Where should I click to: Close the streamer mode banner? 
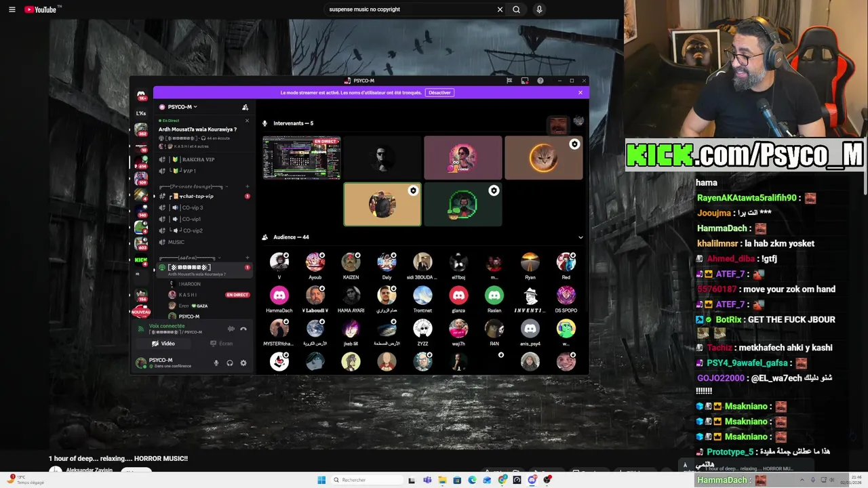[x=580, y=92]
